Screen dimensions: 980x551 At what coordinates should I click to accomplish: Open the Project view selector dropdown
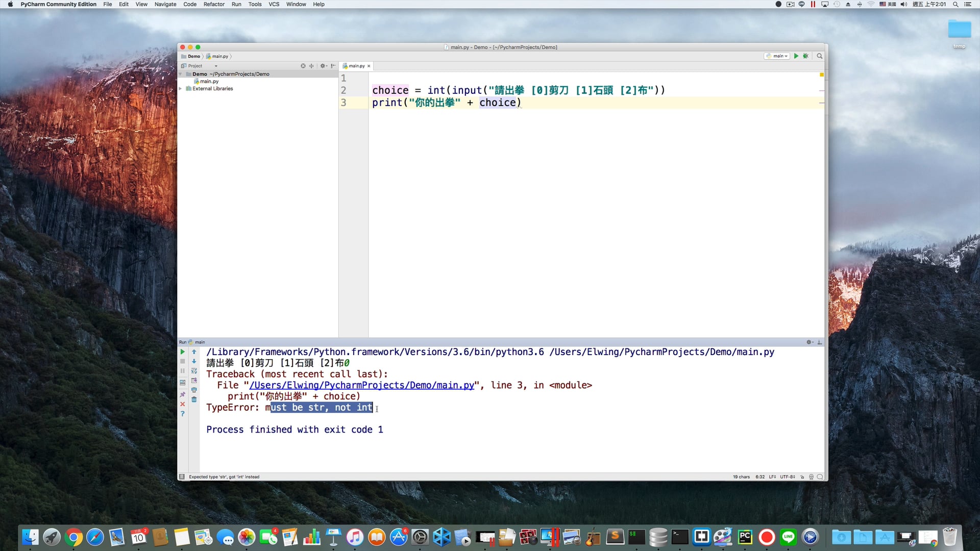(216, 66)
